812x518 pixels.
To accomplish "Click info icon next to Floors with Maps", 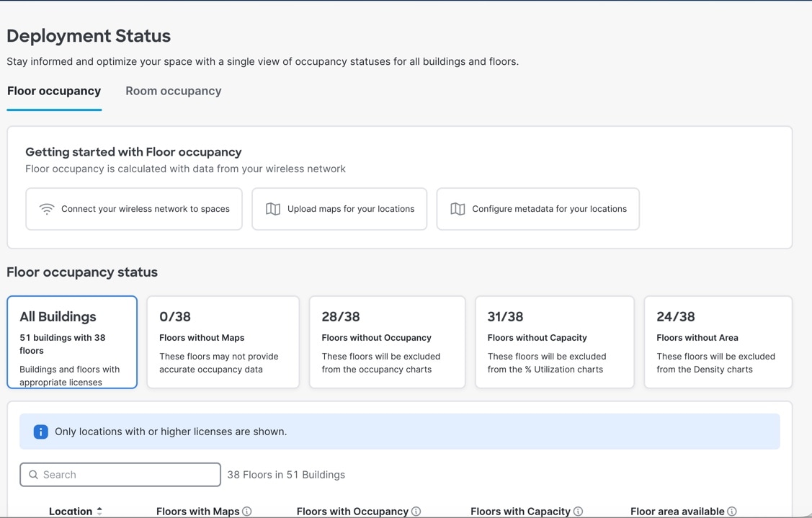I will coord(247,512).
